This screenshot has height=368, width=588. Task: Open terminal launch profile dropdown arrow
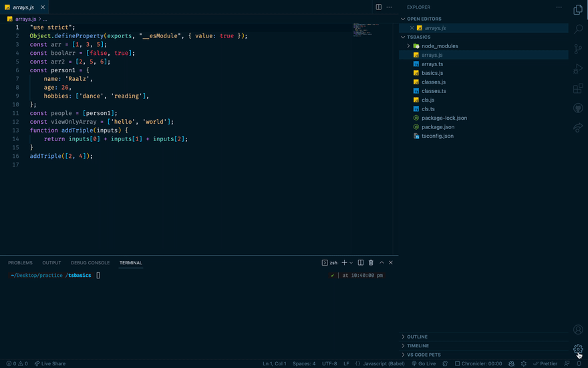351,262
